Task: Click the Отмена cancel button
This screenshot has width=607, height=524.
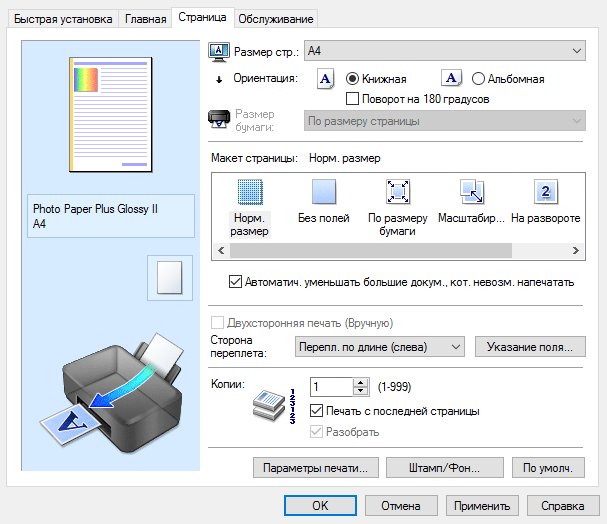Action: 401,505
